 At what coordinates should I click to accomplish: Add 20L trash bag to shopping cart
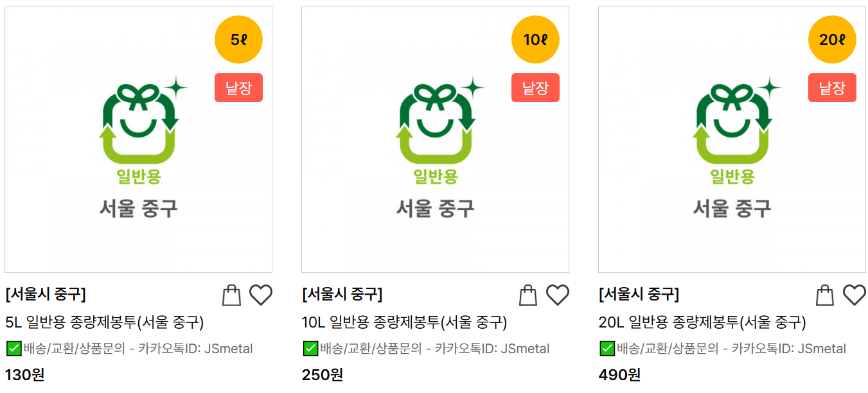pyautogui.click(x=825, y=295)
